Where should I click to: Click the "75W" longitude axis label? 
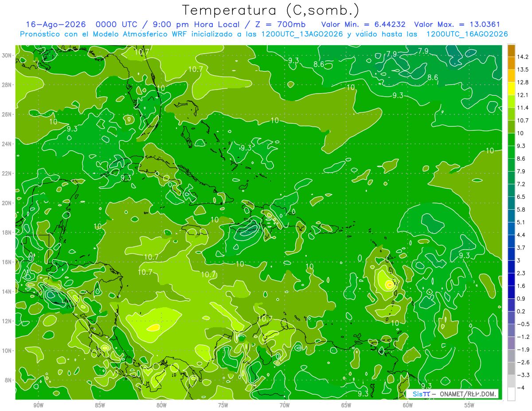click(223, 406)
